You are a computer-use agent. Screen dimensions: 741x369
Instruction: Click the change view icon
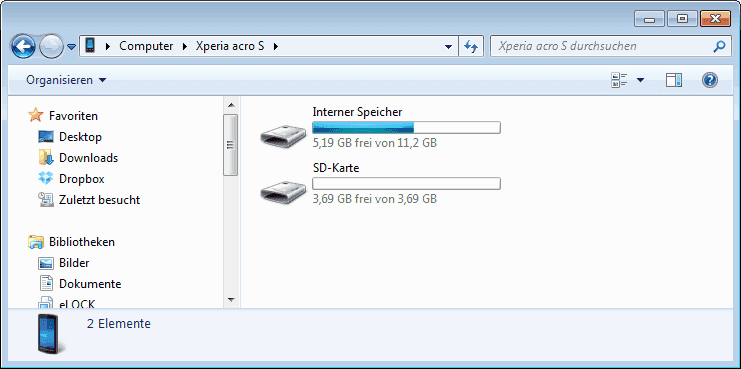tap(619, 80)
